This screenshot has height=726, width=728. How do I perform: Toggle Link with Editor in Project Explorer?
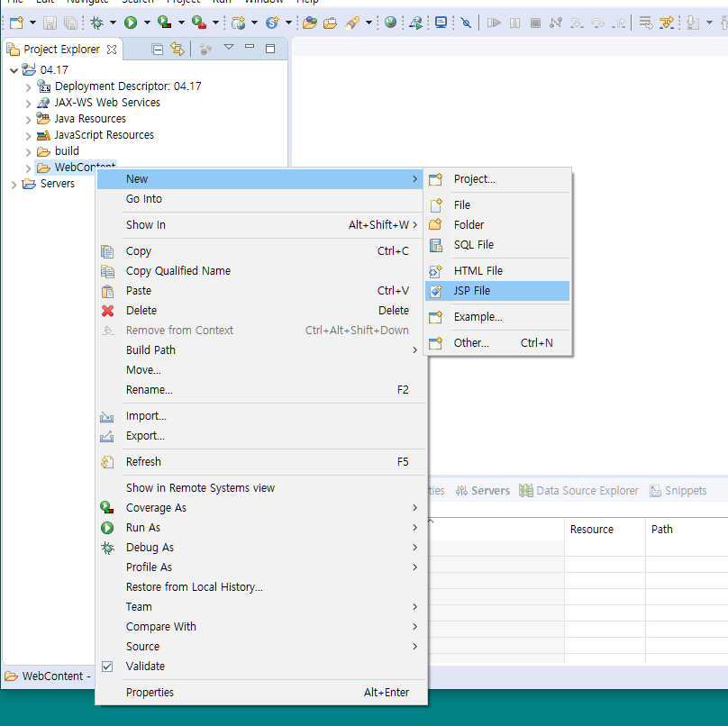pyautogui.click(x=177, y=49)
